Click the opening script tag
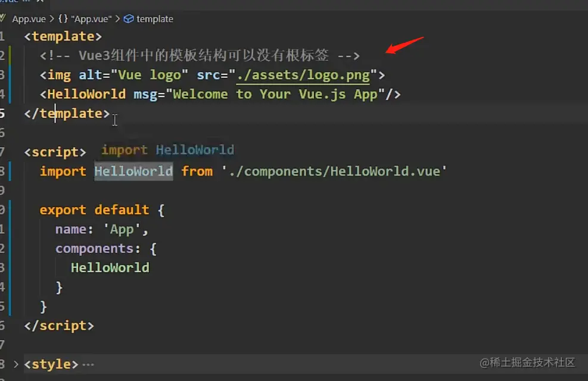The height and width of the screenshot is (381, 588). 55,152
